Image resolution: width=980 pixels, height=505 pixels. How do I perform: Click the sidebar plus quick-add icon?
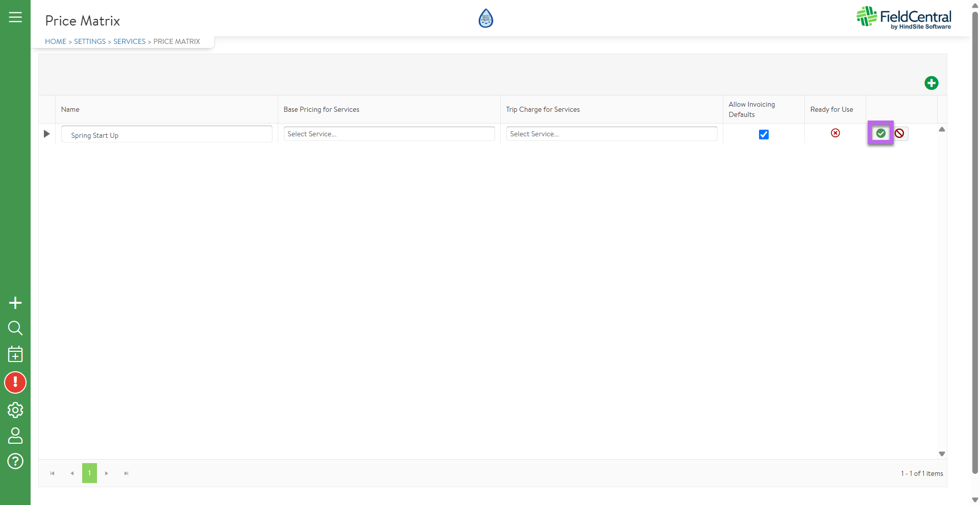tap(15, 303)
